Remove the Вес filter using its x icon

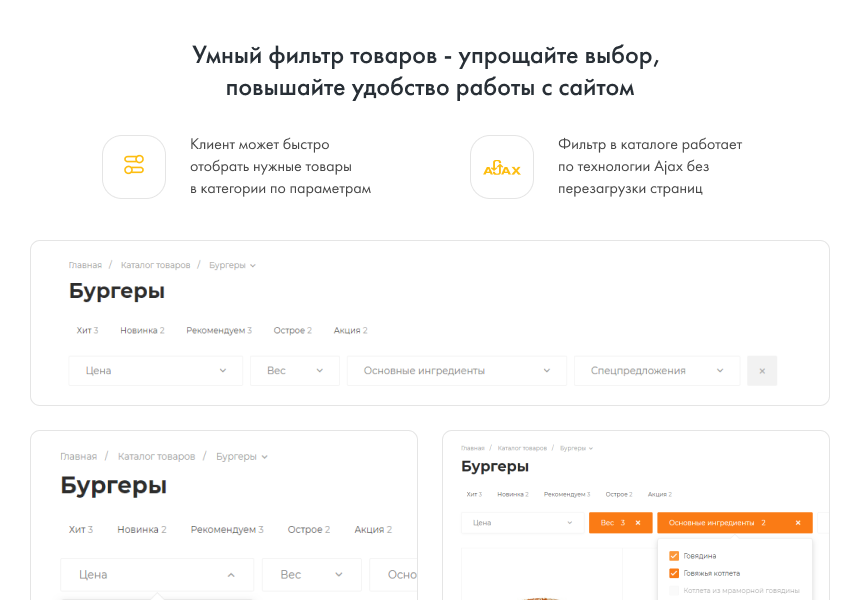click(x=636, y=522)
